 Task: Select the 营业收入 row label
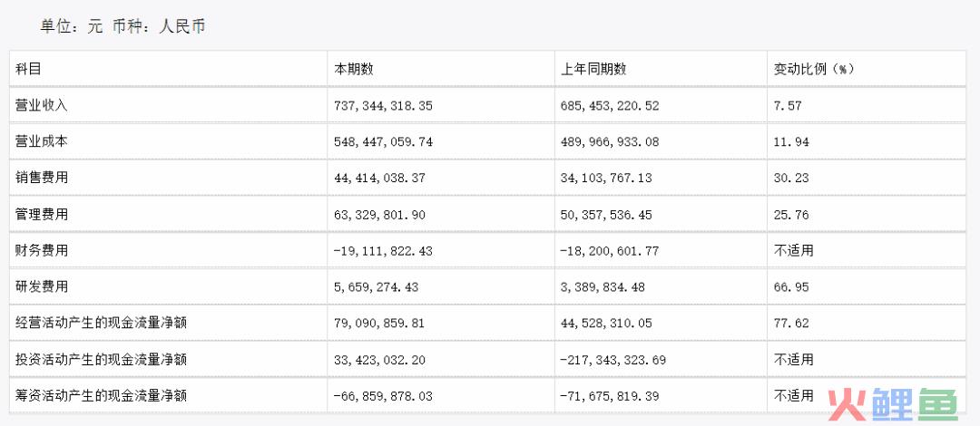(41, 105)
